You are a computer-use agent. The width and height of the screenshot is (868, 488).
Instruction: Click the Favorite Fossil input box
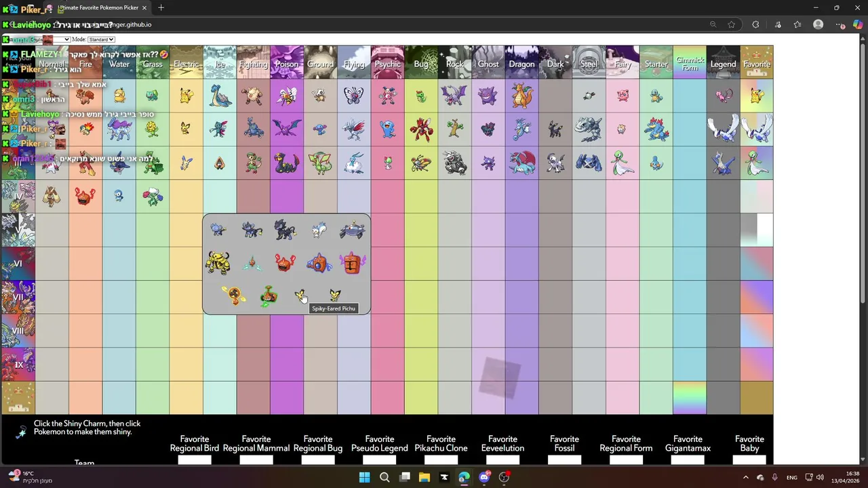click(564, 460)
